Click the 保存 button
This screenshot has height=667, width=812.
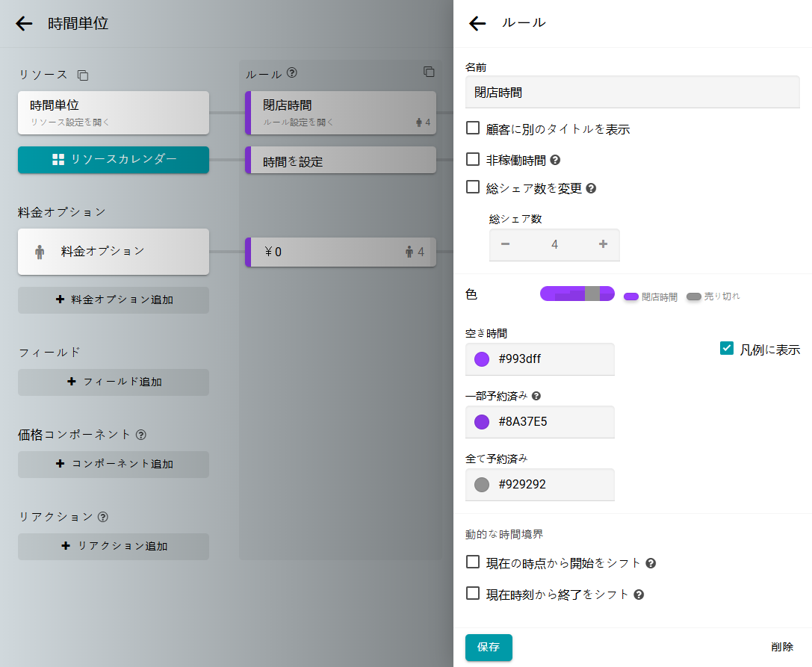pyautogui.click(x=489, y=647)
